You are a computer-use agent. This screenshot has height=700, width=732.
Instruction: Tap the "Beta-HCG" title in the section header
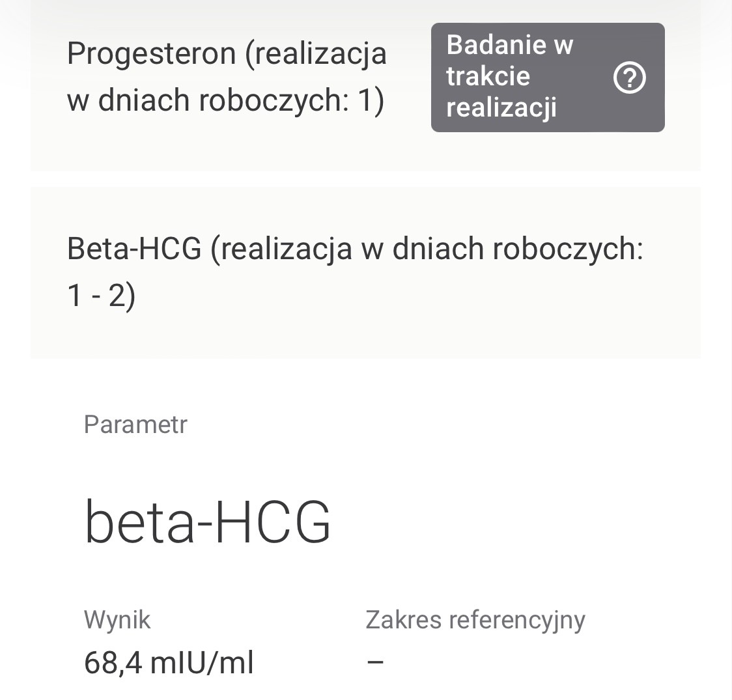pyautogui.click(x=134, y=249)
